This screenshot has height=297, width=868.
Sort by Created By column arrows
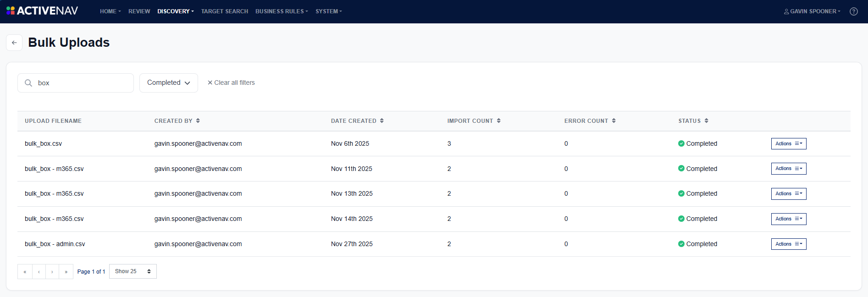[x=198, y=121]
